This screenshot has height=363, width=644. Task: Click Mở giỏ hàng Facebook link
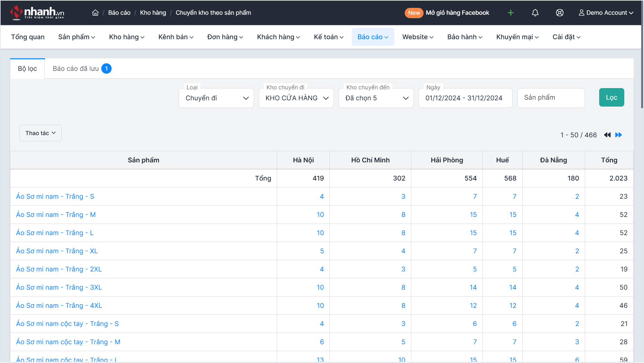[x=457, y=13]
